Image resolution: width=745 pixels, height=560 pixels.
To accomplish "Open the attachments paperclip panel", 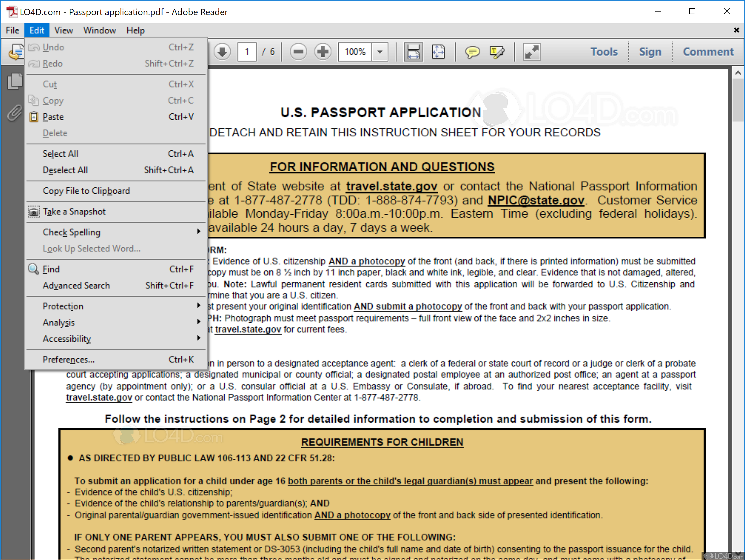I will tap(15, 113).
